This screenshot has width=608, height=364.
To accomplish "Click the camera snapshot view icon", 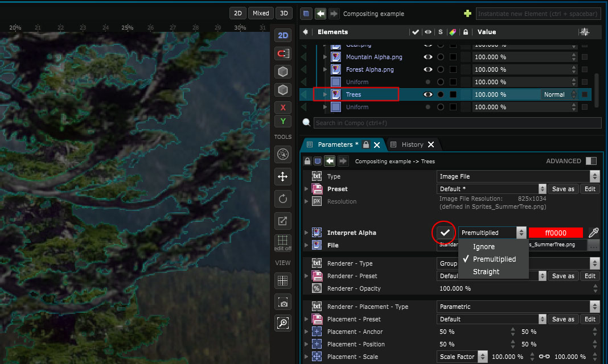I will click(x=283, y=303).
